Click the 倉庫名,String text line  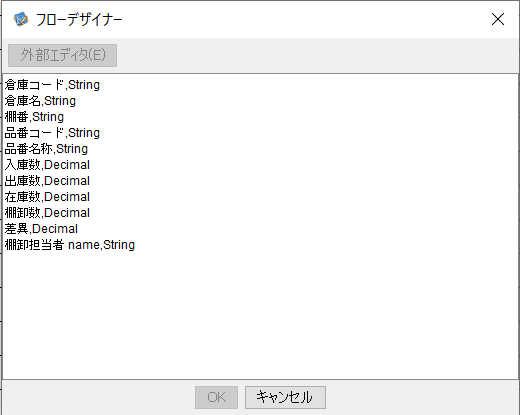coord(40,101)
